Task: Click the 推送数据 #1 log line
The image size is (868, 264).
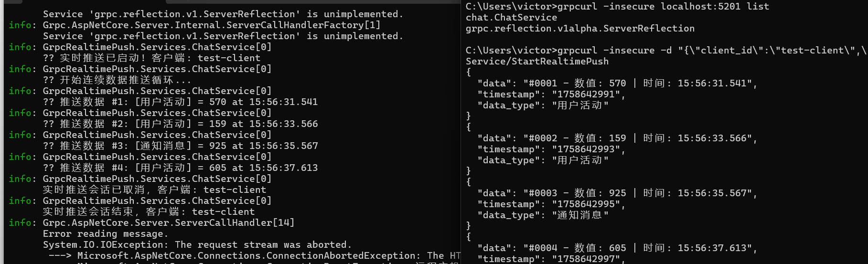Action: (180, 102)
